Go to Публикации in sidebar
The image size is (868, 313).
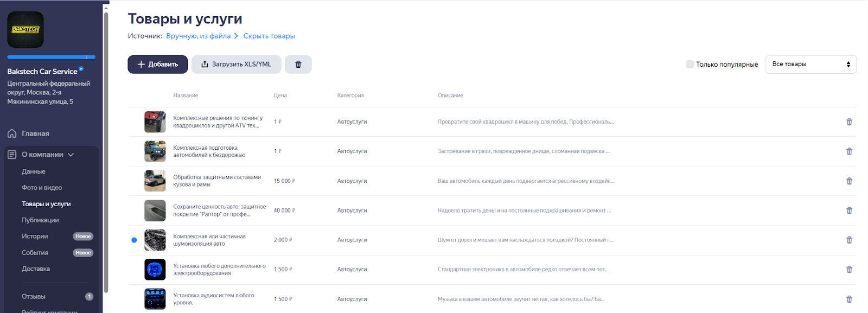coord(40,220)
